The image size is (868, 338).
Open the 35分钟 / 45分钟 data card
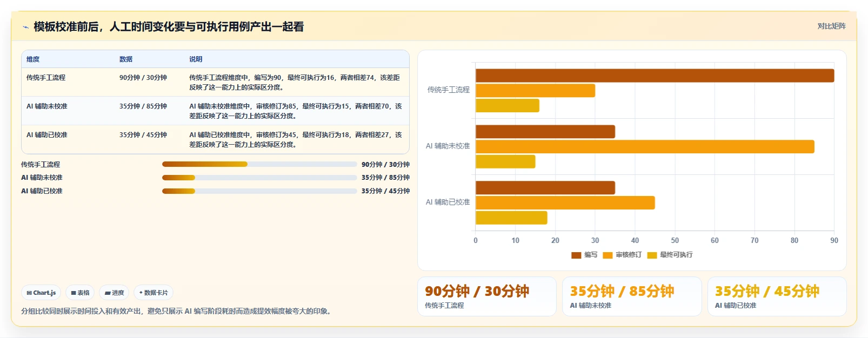pos(777,296)
